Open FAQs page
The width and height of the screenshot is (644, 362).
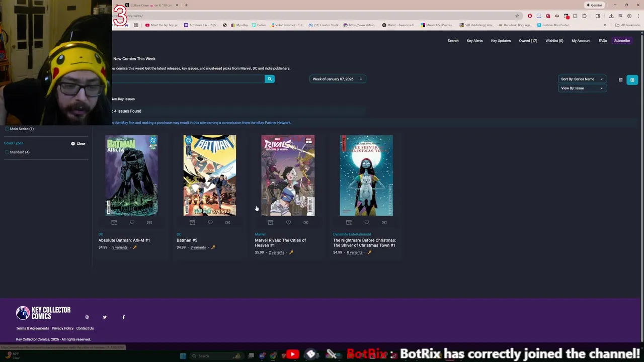602,41
